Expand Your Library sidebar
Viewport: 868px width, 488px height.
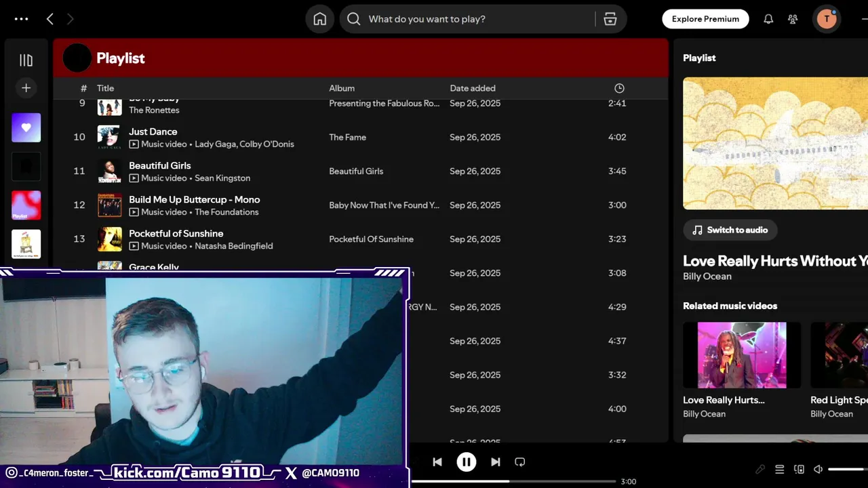[x=26, y=60]
